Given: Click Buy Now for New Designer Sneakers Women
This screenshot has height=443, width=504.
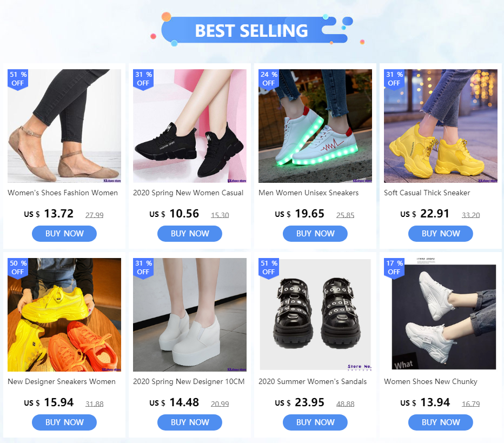Looking at the screenshot, I should coord(64,422).
